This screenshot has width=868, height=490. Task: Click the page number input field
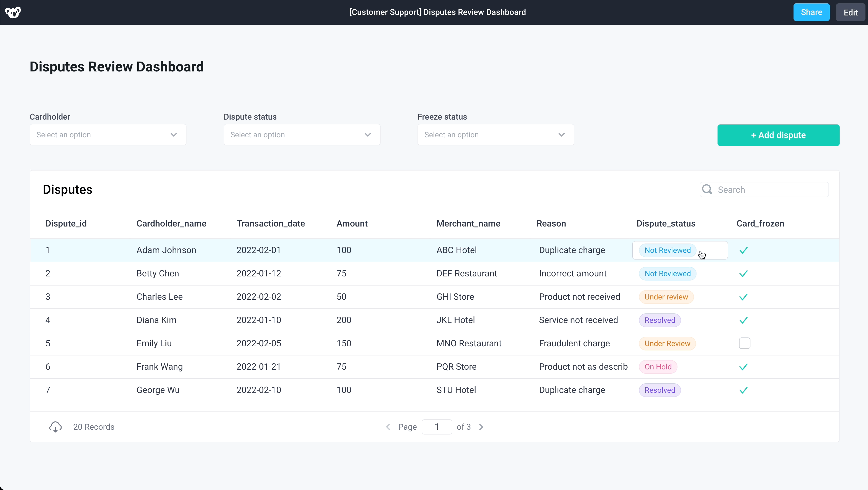437,427
